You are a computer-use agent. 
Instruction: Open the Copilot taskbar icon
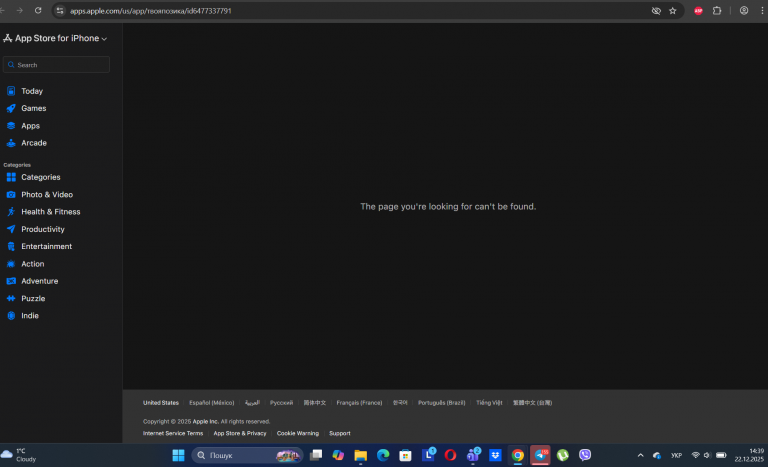338,456
